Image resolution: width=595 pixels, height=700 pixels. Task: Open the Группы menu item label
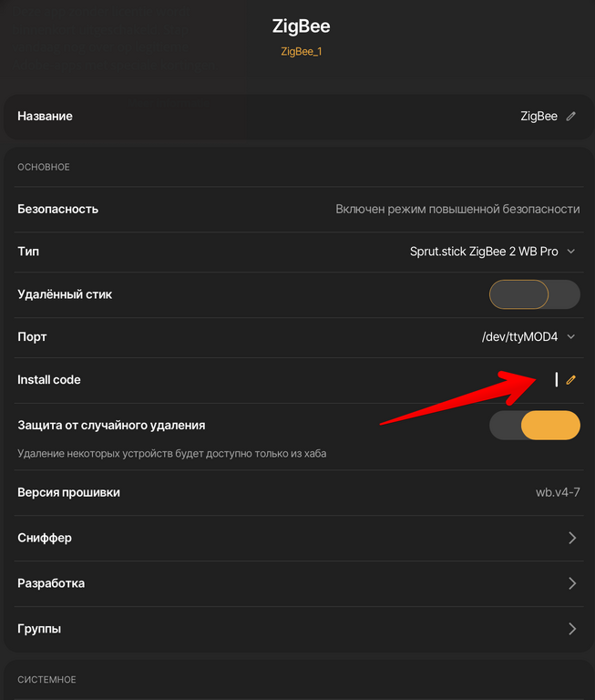coord(39,629)
